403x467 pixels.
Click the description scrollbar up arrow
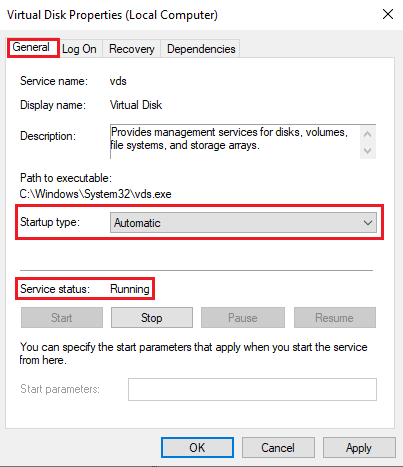pyautogui.click(x=368, y=134)
